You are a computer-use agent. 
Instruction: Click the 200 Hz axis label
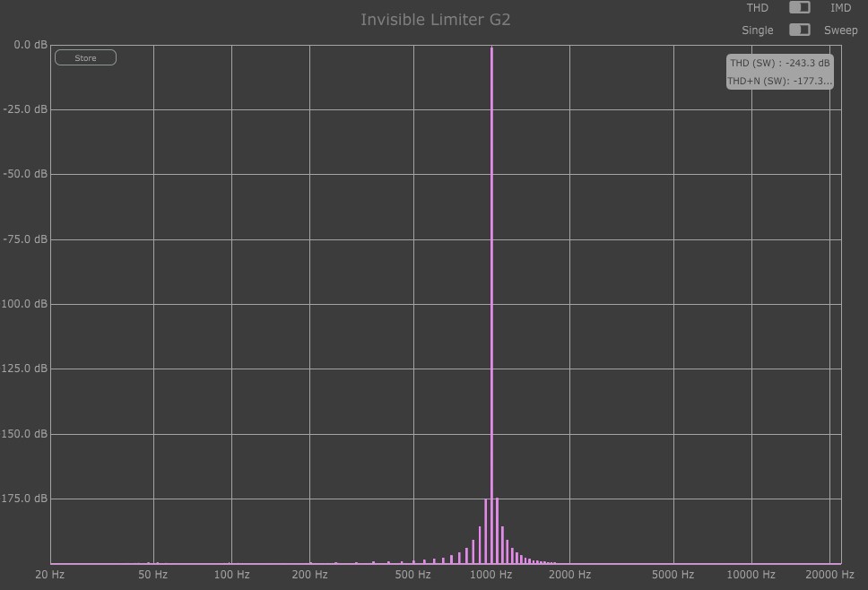point(309,575)
